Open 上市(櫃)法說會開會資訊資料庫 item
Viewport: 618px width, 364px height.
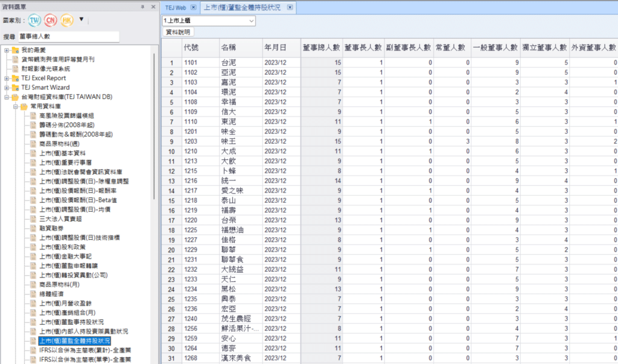pos(81,172)
